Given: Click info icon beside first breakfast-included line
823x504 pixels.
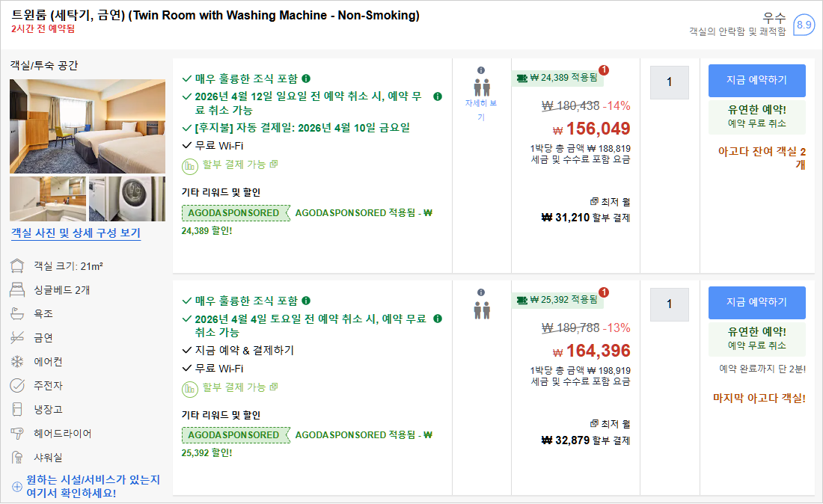Looking at the screenshot, I should click(307, 79).
